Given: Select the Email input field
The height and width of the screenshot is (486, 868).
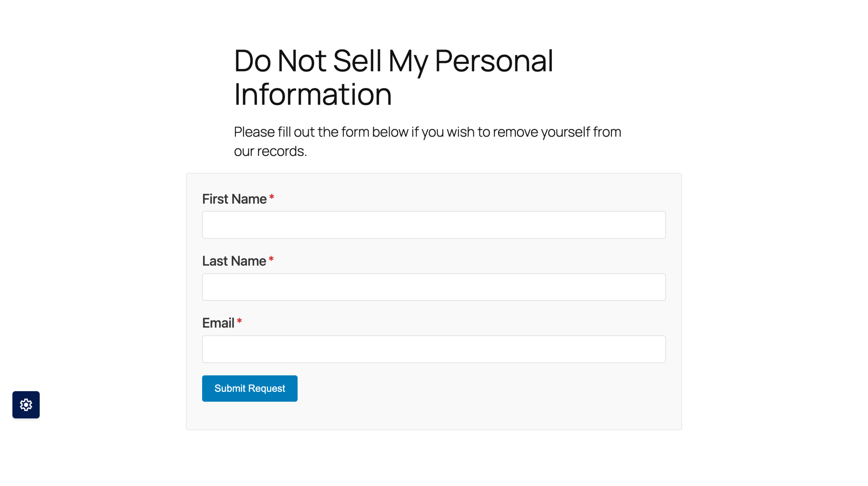Looking at the screenshot, I should (433, 349).
